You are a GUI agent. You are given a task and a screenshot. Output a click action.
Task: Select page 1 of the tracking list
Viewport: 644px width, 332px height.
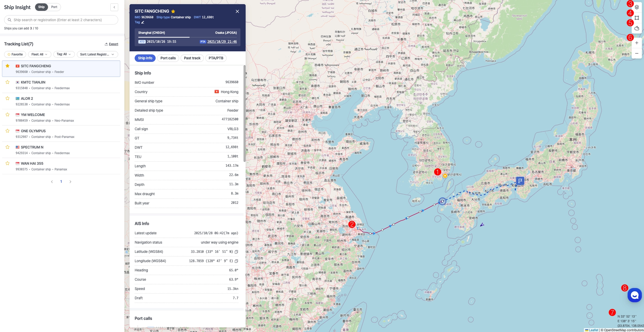pos(61,182)
